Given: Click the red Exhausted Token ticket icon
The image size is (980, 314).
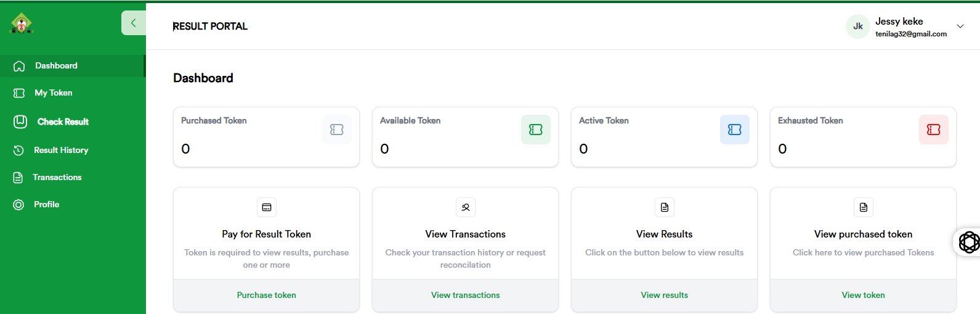Looking at the screenshot, I should pyautogui.click(x=934, y=130).
